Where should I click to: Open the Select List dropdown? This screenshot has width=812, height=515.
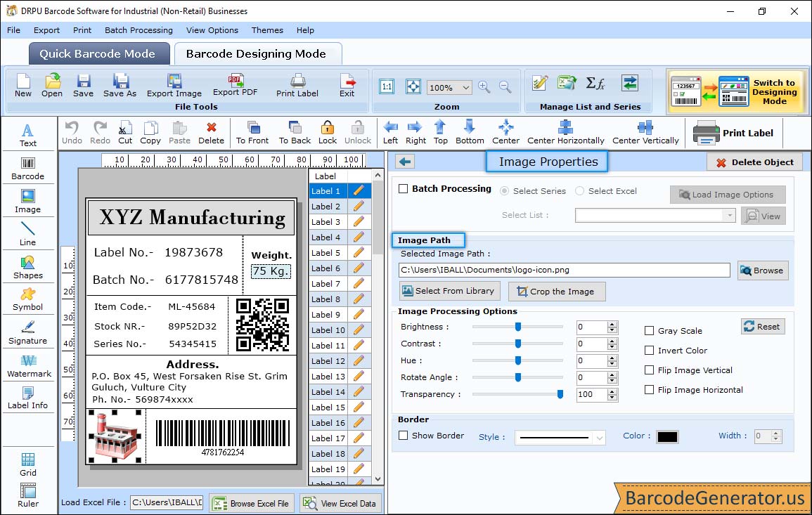pos(729,215)
